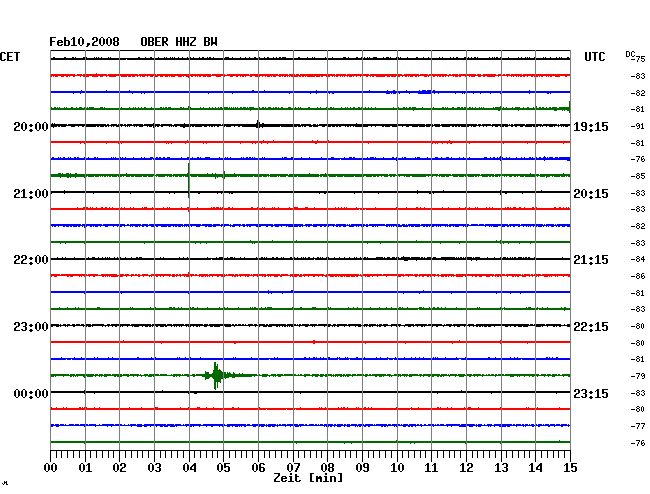Select minute tick label 10

397,468
